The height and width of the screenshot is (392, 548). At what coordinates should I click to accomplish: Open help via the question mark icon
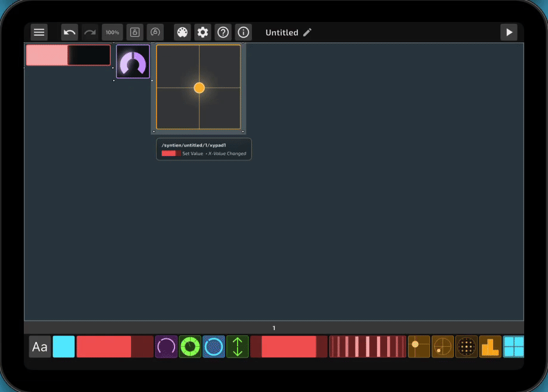point(223,33)
